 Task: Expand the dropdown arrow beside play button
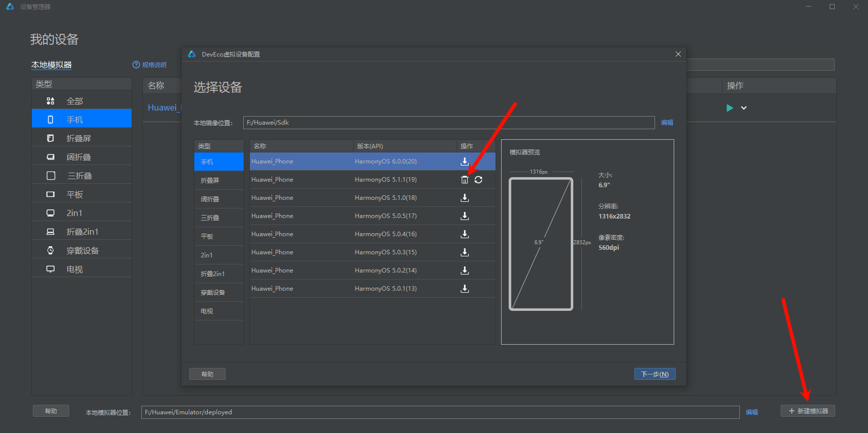pyautogui.click(x=744, y=108)
